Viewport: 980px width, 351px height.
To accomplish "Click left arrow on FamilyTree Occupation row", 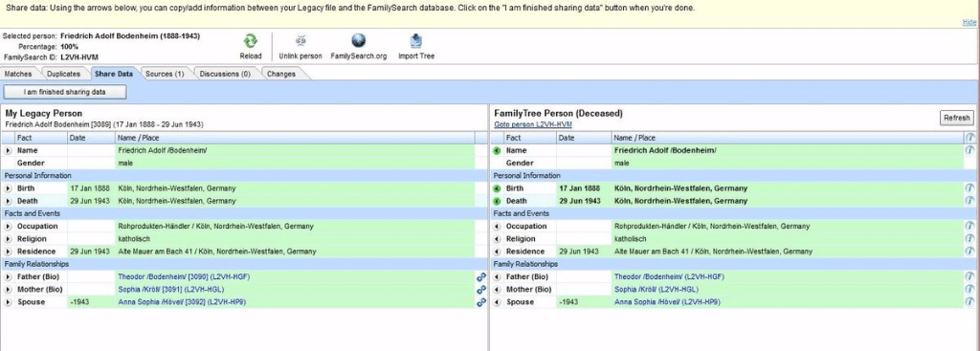I will point(497,226).
